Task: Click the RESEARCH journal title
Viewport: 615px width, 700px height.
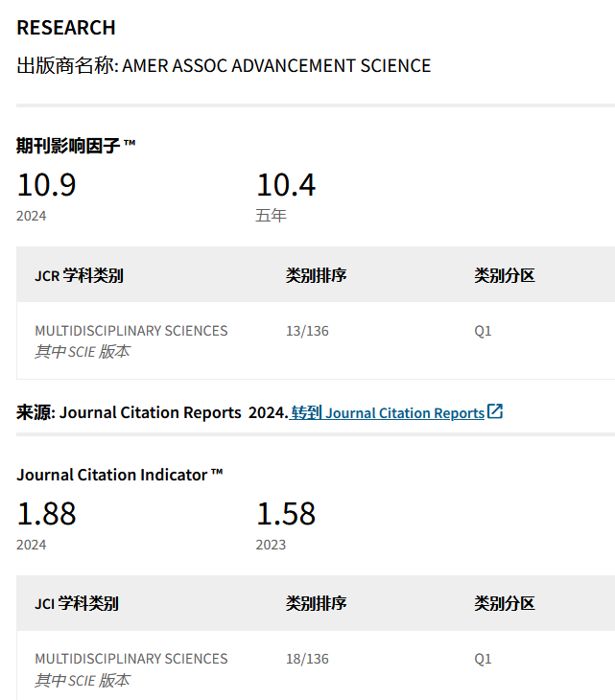Action: (66, 28)
